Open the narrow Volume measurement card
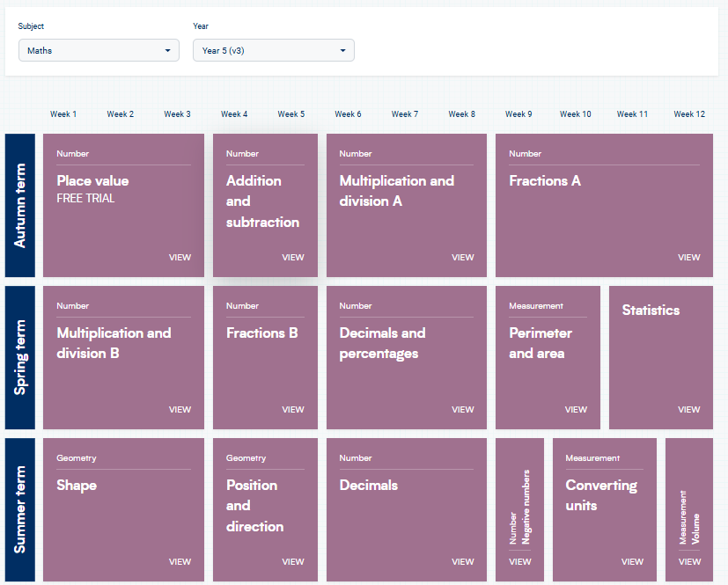This screenshot has width=728, height=585. [x=689, y=510]
